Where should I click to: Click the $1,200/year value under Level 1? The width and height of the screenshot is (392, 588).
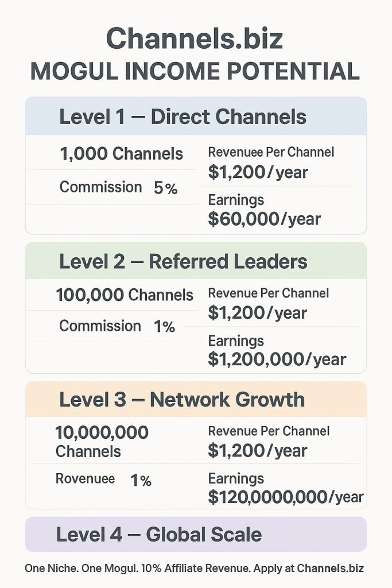tap(258, 171)
